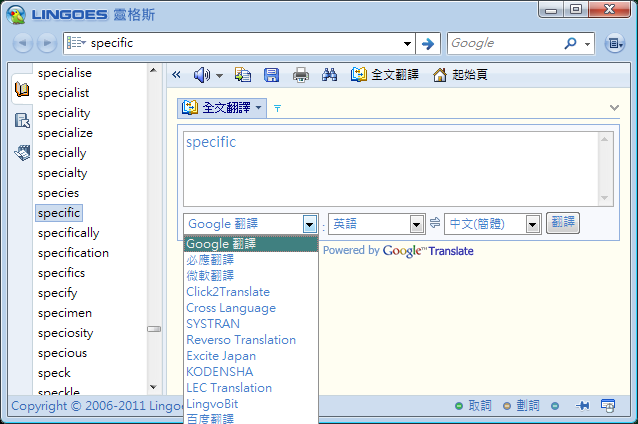Select word "specialise" in the list

coord(65,73)
